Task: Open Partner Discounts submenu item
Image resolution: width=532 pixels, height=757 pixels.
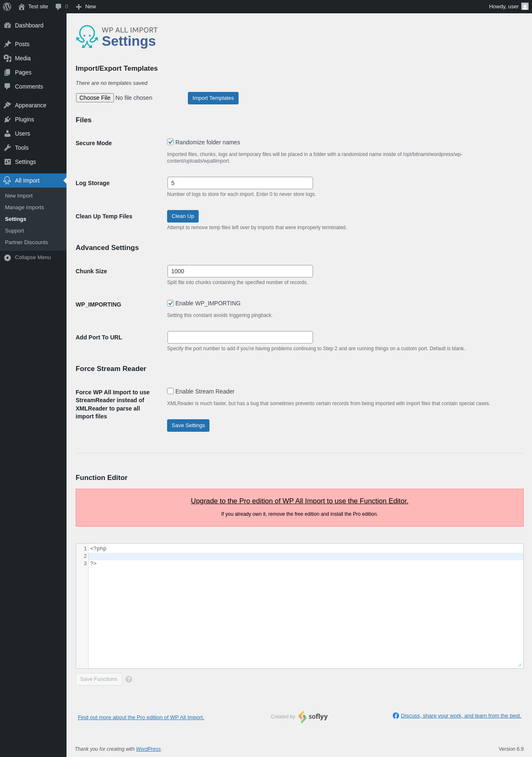Action: tap(27, 242)
